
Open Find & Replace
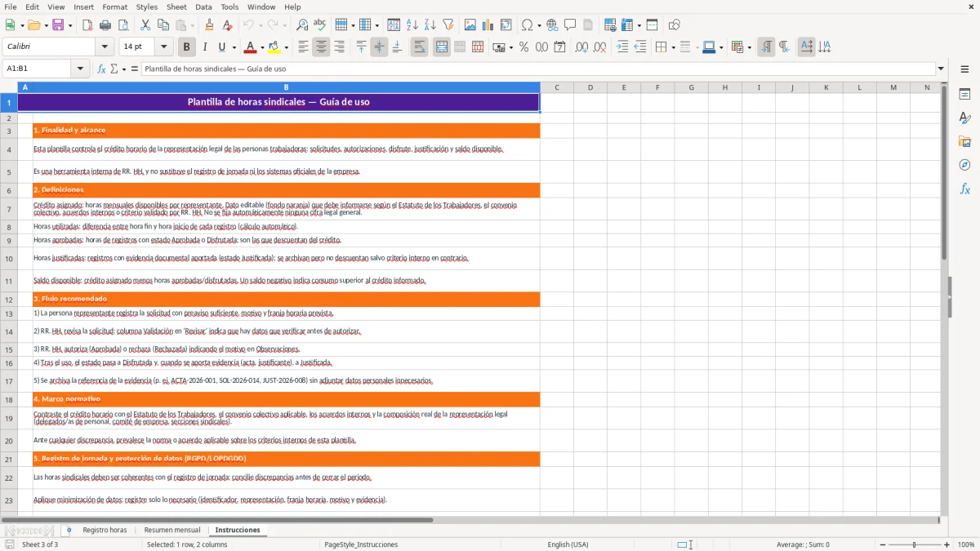[x=302, y=25]
